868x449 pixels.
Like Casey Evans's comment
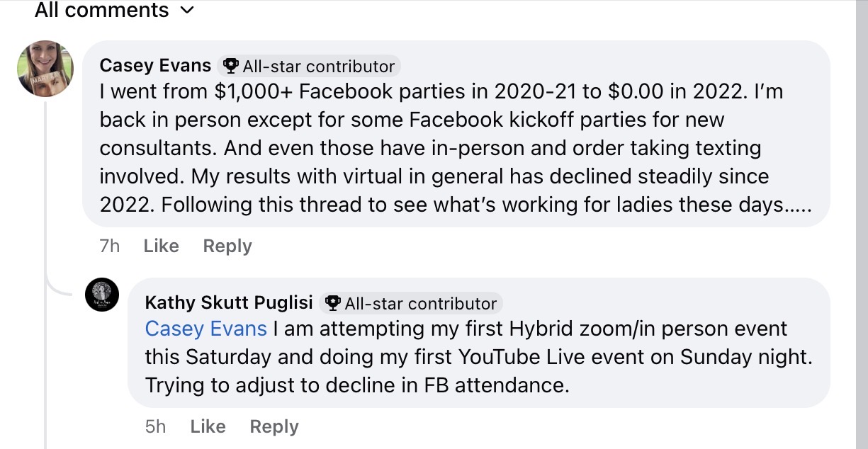(161, 246)
